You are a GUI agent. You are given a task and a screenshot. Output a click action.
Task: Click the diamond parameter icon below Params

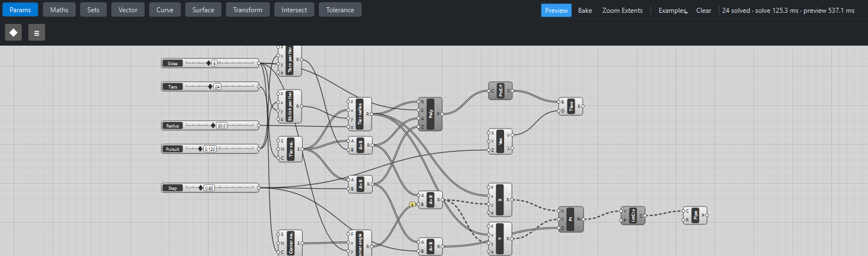tap(13, 33)
